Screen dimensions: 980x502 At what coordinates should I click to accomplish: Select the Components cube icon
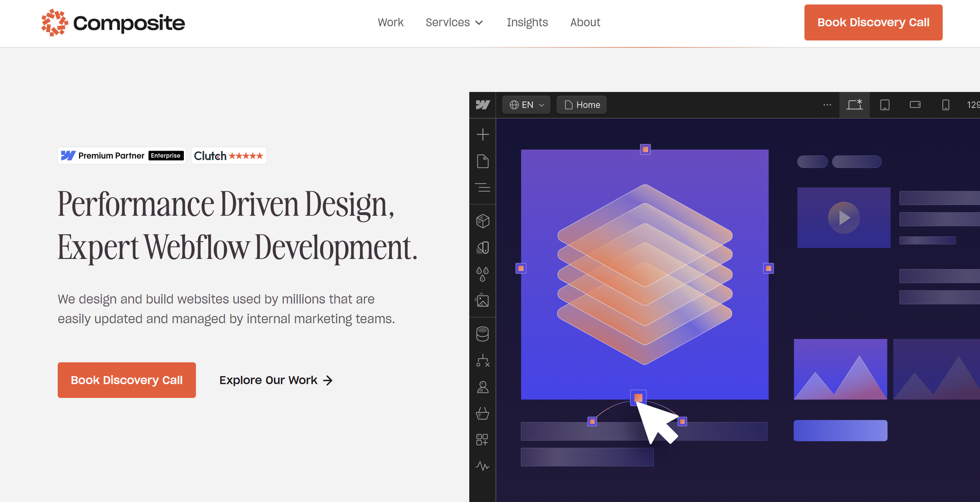tap(483, 221)
